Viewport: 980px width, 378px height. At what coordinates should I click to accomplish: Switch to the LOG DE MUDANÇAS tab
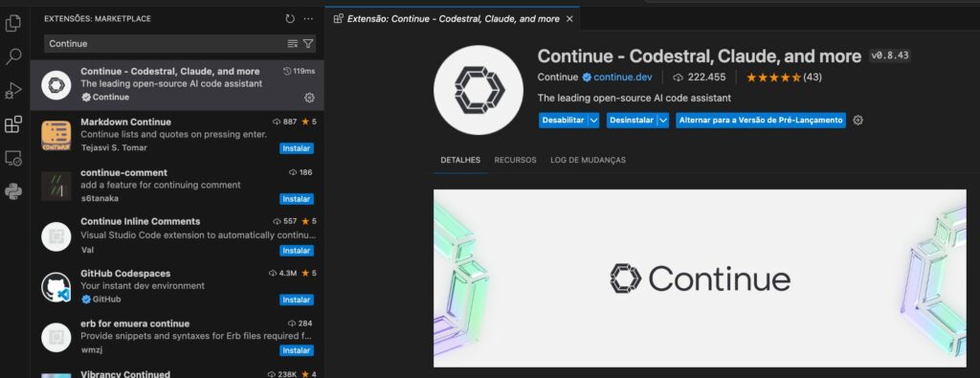point(589,160)
